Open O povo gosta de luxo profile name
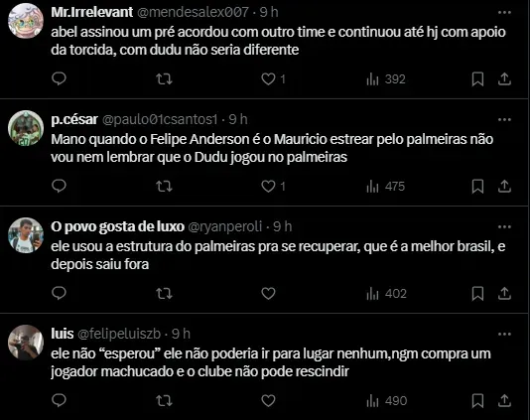The width and height of the screenshot is (530, 420). tap(118, 226)
